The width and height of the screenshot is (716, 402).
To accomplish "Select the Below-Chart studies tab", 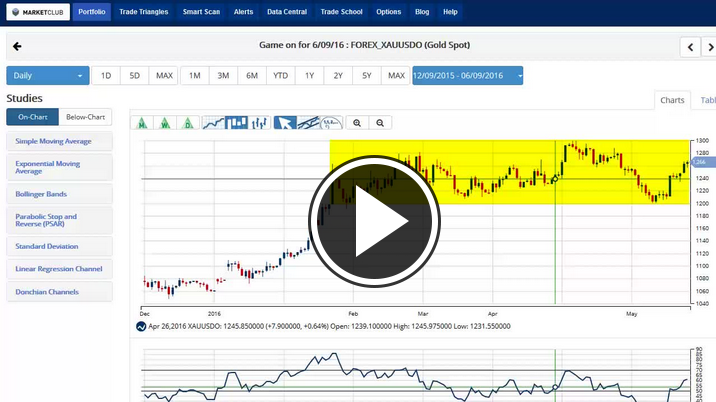I will pyautogui.click(x=85, y=117).
